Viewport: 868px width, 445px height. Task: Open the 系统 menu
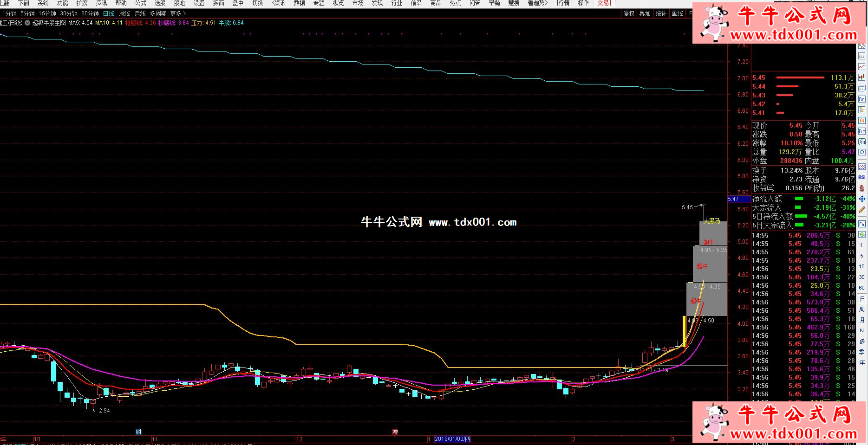click(x=43, y=3)
